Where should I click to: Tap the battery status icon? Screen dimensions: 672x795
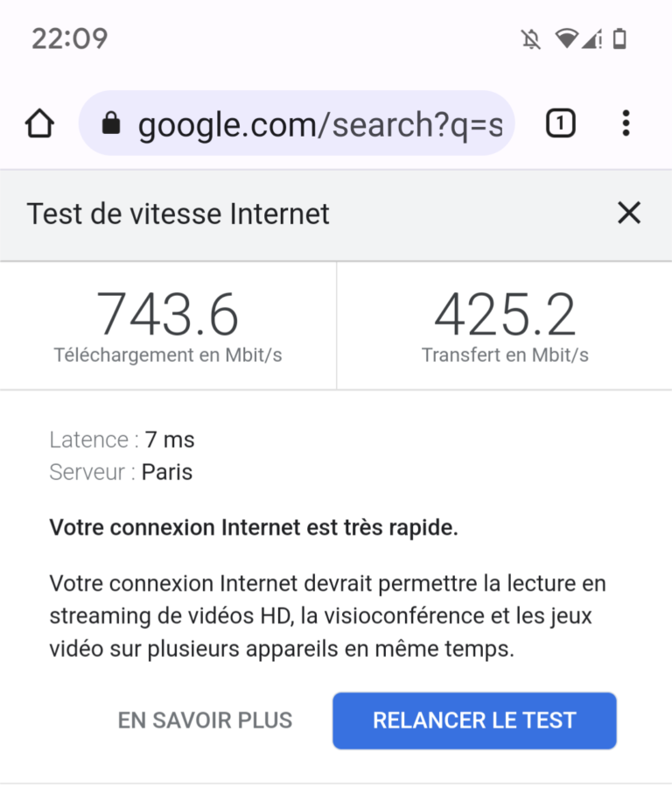[619, 39]
